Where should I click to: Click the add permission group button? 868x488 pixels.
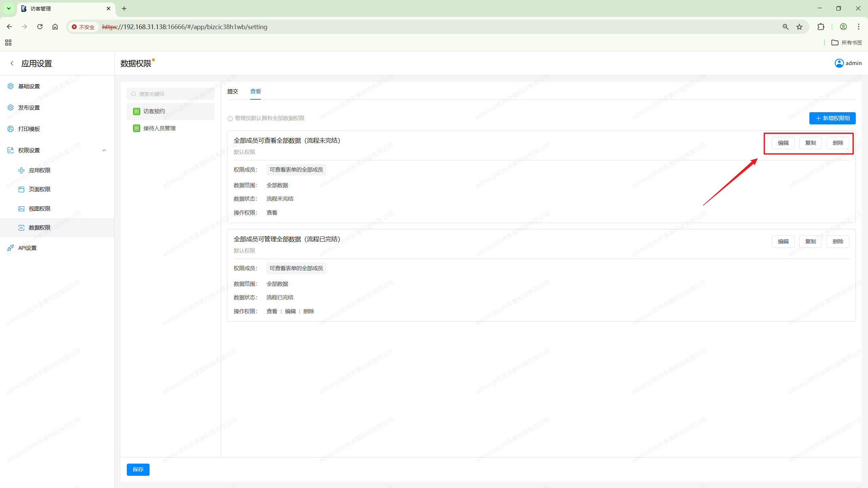pos(832,118)
